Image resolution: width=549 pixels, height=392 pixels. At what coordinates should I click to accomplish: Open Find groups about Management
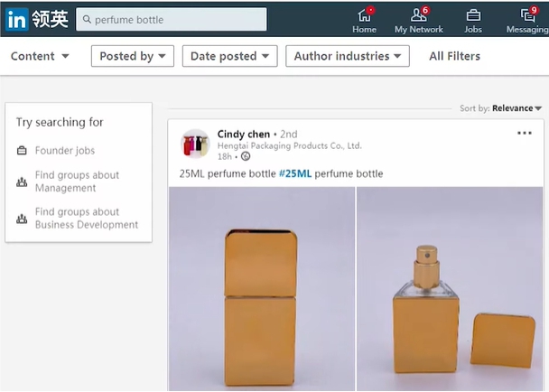77,182
